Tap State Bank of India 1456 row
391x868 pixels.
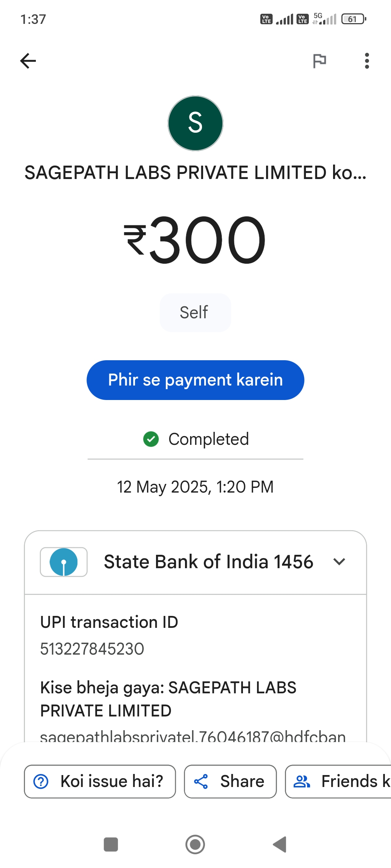tap(208, 562)
